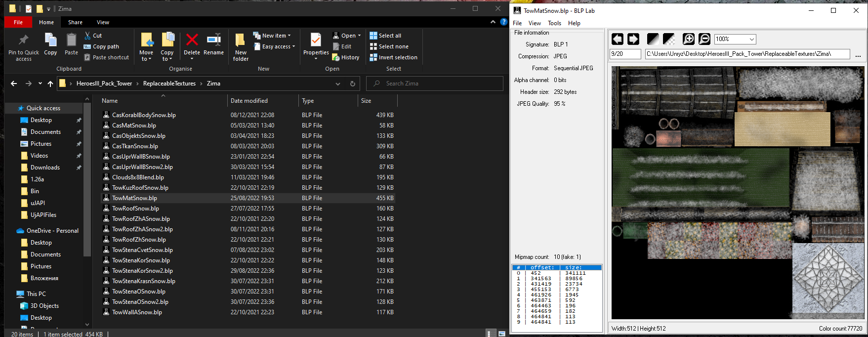Rename the selected file
868x337 pixels.
click(213, 44)
